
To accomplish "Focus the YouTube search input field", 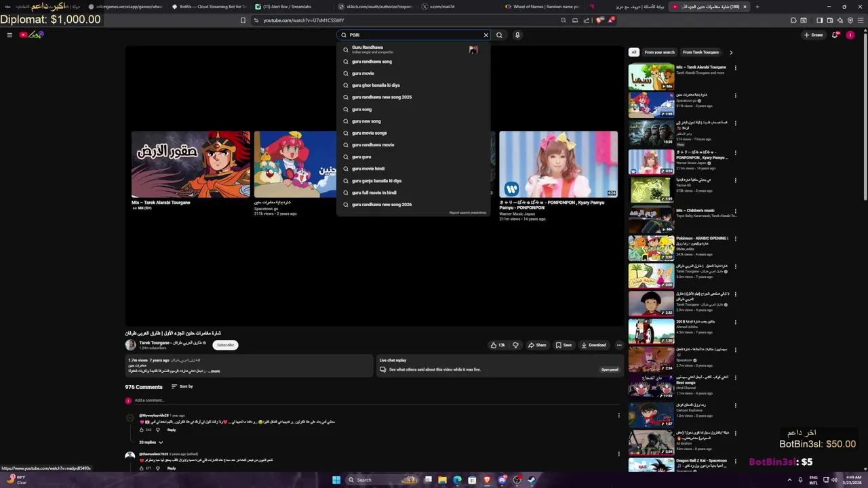I will [x=414, y=35].
